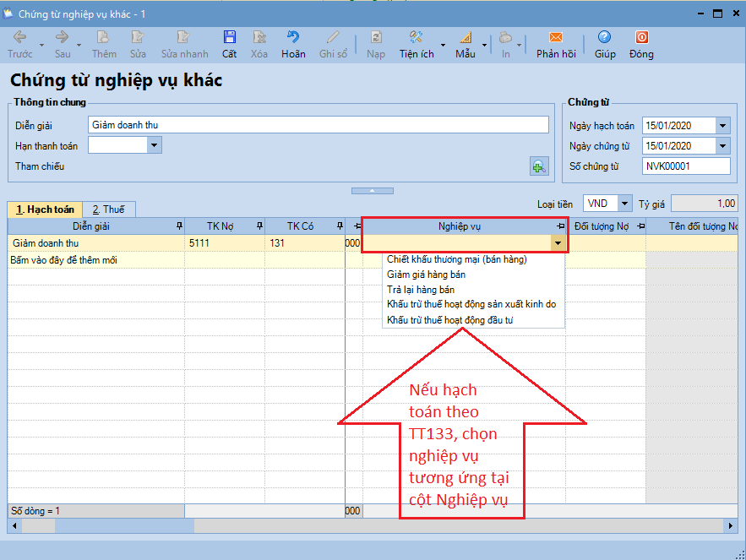Click the Số chứng từ field NVK00001
Viewport: 746px width, 560px height.
pos(686,166)
